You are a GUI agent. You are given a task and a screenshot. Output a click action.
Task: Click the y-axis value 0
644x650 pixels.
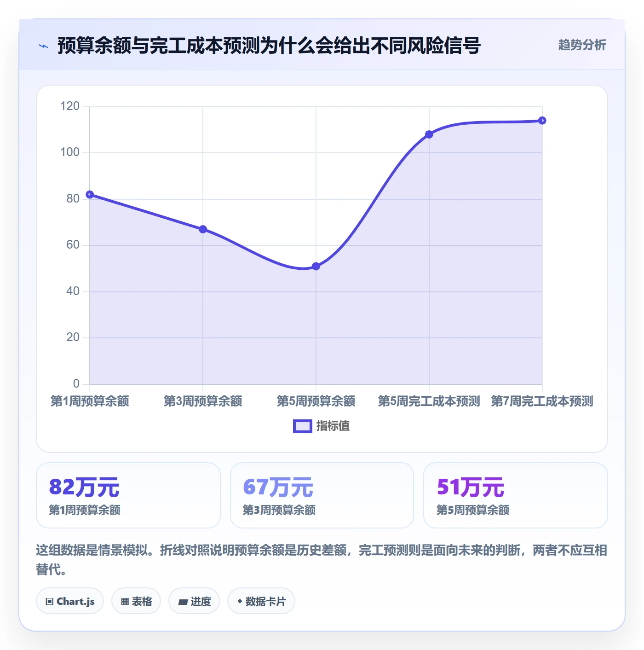click(76, 383)
